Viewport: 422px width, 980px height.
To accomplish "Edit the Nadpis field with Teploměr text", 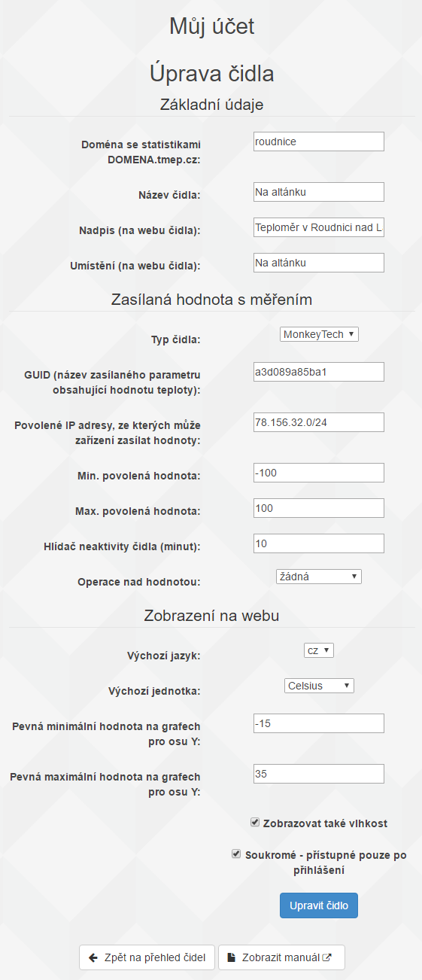I will coord(319,227).
